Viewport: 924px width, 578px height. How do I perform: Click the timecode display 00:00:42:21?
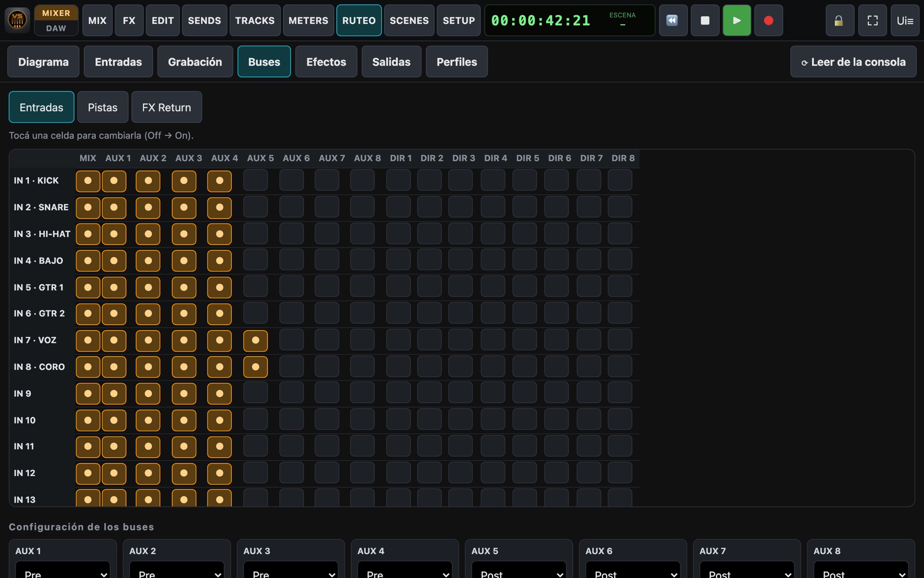[x=540, y=20]
